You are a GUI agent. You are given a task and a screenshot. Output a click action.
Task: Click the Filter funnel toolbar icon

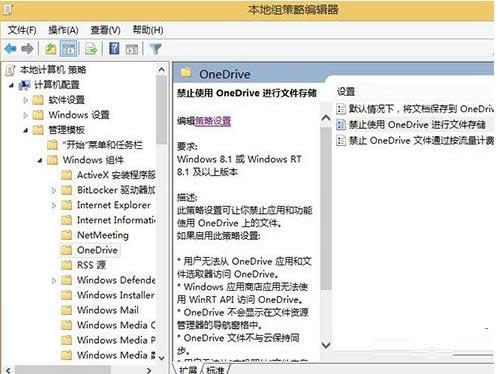155,49
